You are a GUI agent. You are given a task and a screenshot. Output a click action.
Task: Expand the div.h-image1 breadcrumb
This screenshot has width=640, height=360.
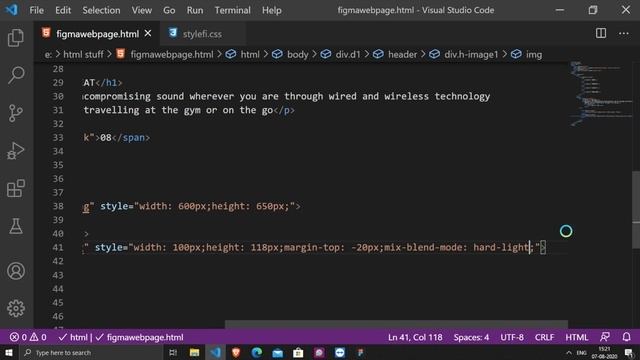[x=471, y=54]
